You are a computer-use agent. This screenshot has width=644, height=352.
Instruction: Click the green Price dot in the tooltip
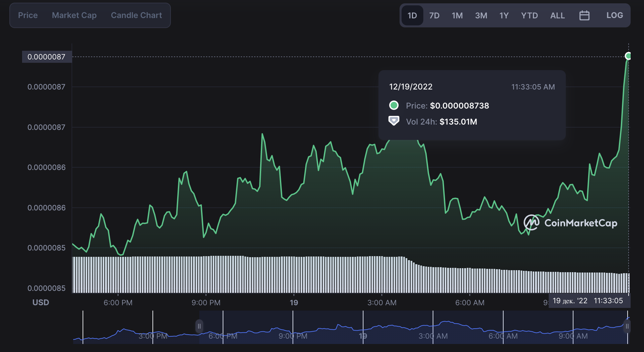tap(394, 105)
